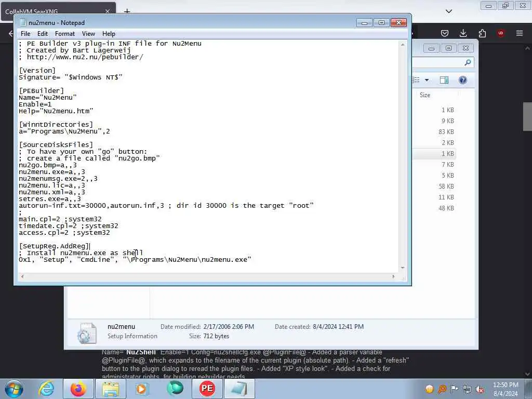
Task: Click the muted volume tray icon
Action: (x=480, y=389)
